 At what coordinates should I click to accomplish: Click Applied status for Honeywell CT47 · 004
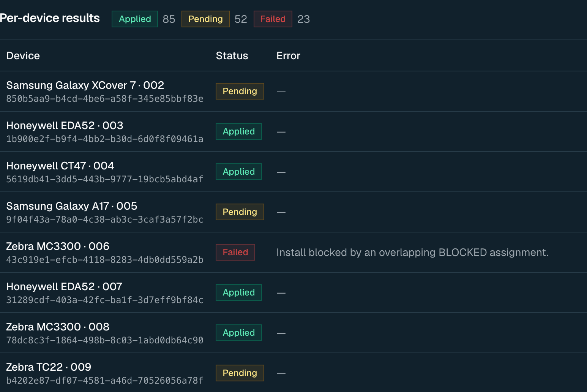click(238, 172)
